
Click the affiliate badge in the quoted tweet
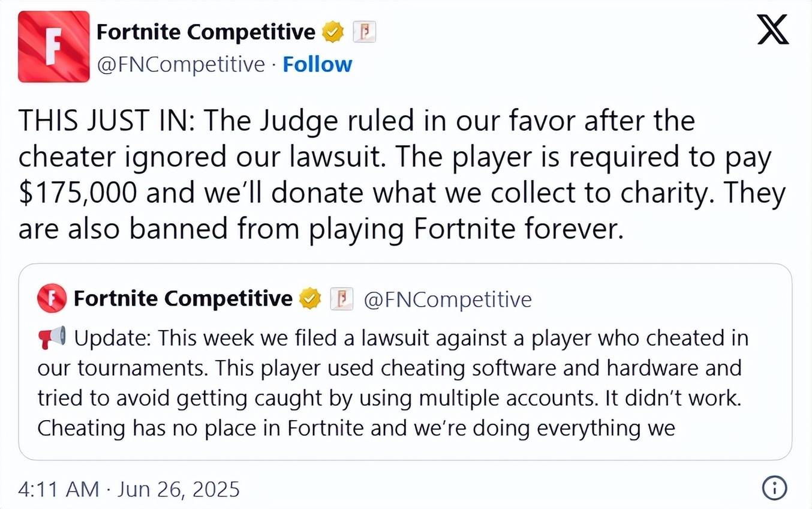point(342,298)
